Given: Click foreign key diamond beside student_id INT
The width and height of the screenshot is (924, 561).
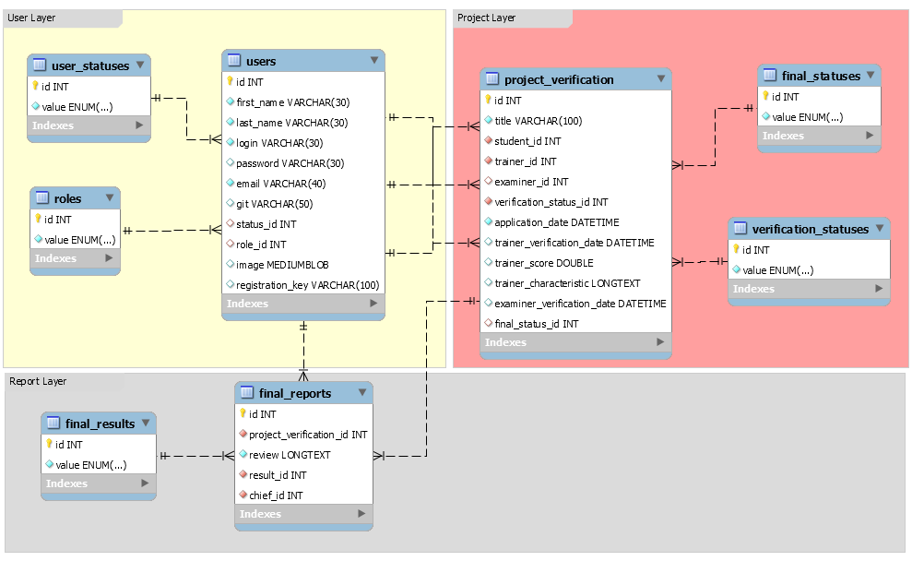Looking at the screenshot, I should click(x=489, y=140).
